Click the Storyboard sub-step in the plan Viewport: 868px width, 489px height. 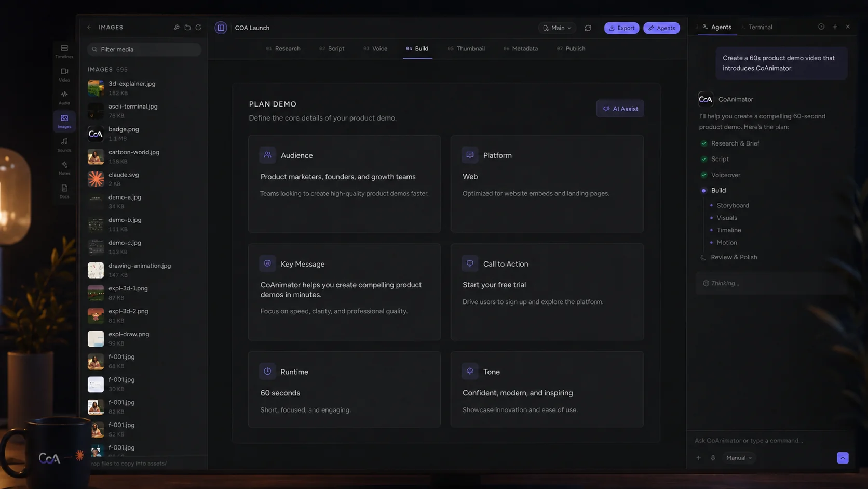pyautogui.click(x=733, y=206)
